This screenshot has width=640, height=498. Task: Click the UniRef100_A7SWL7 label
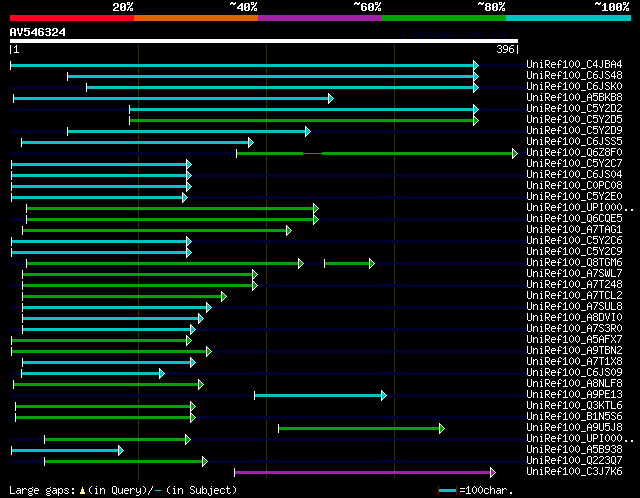pyautogui.click(x=574, y=274)
